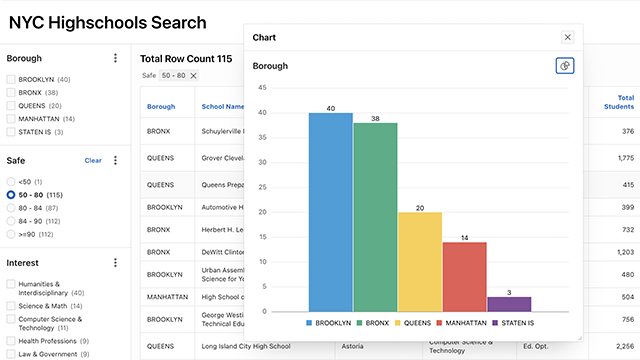Toggle BROOKLYN legend color square
Image resolution: width=640 pixels, height=360 pixels.
point(309,323)
